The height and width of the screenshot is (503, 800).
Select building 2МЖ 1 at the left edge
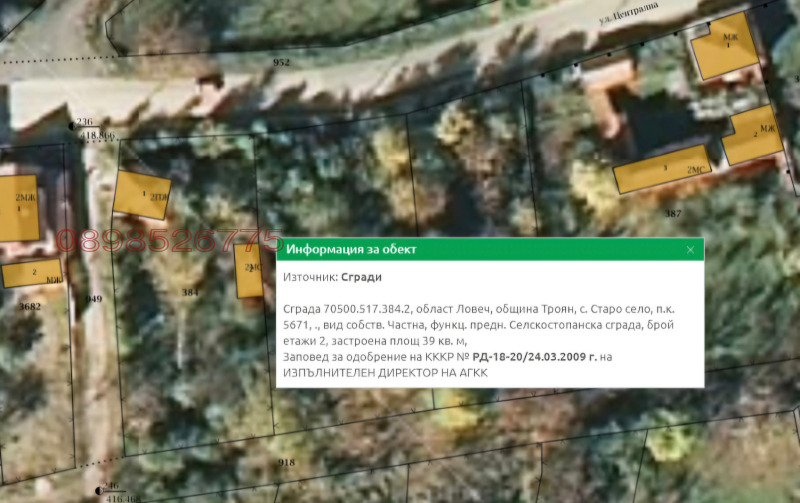point(19,208)
